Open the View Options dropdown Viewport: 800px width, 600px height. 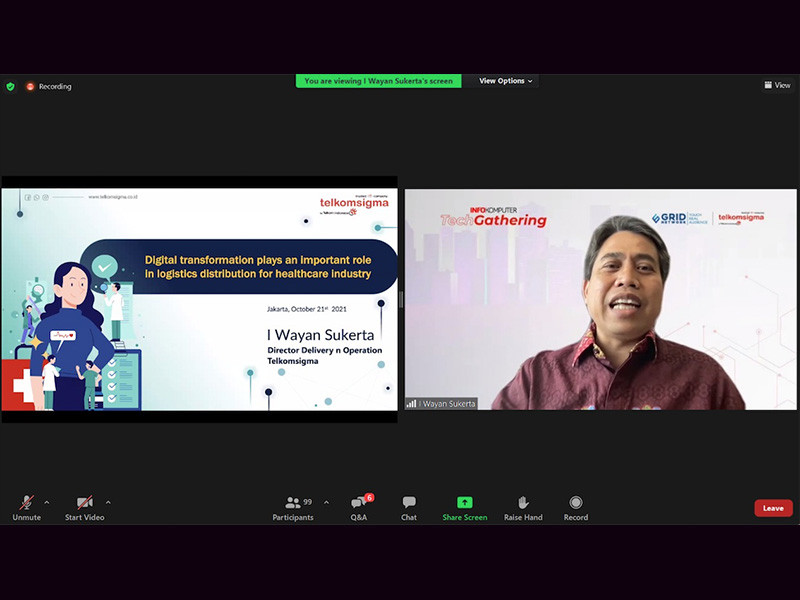tap(505, 81)
